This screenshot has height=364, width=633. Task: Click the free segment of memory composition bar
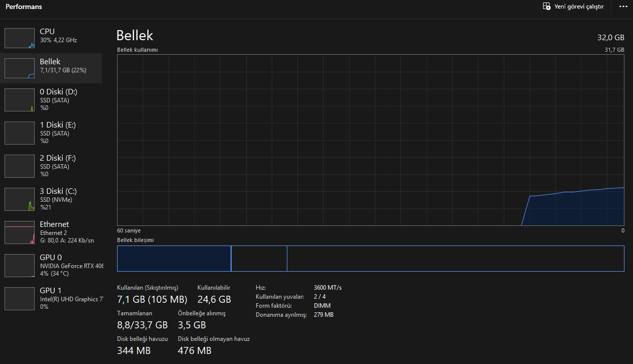(456, 259)
